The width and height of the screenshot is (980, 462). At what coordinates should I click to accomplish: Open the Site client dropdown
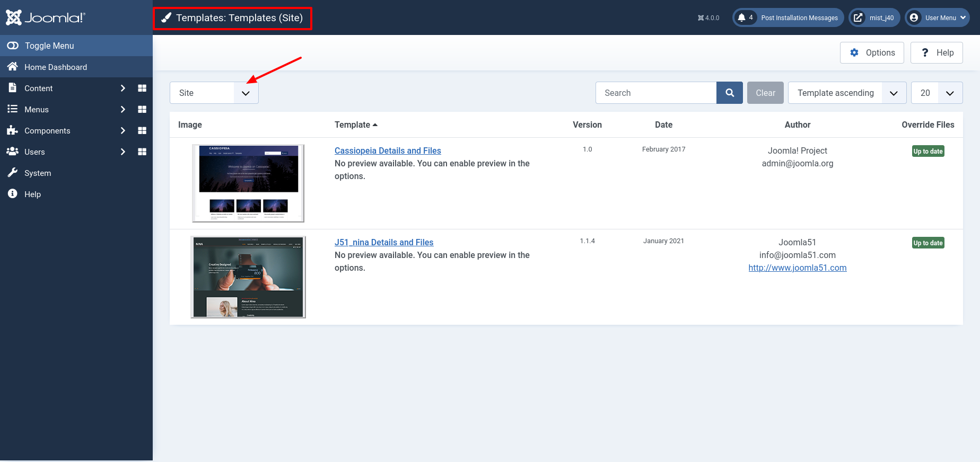point(214,93)
